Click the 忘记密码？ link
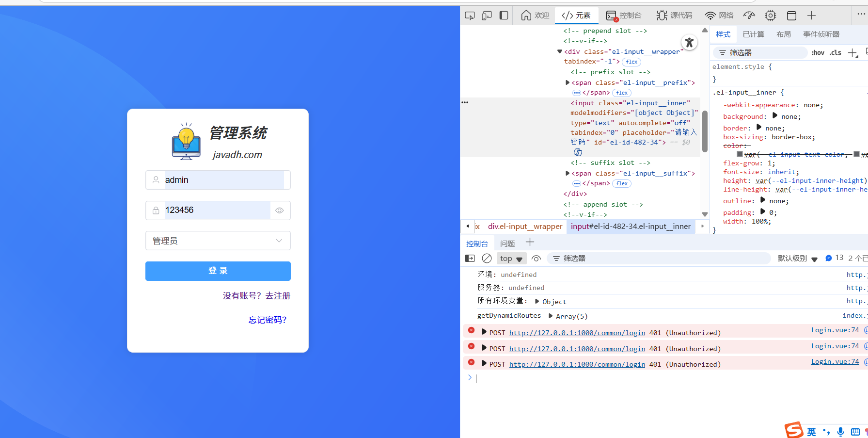The image size is (868, 438). coord(268,320)
